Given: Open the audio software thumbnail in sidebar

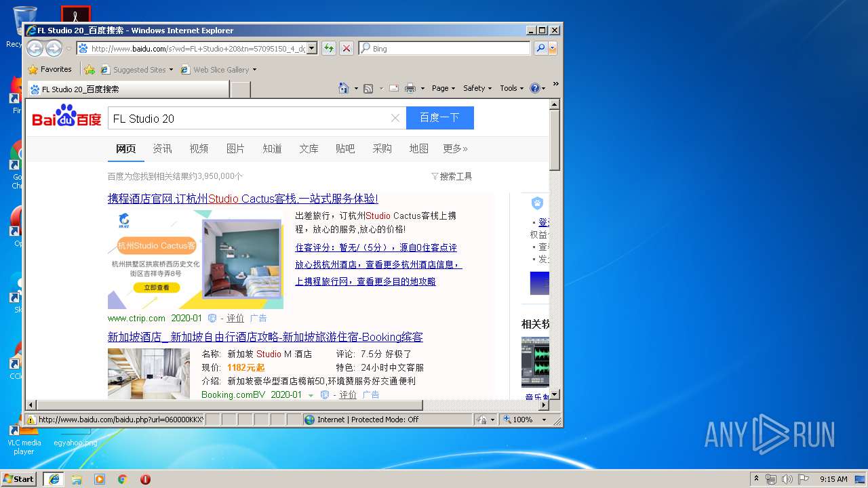Looking at the screenshot, I should (x=535, y=363).
